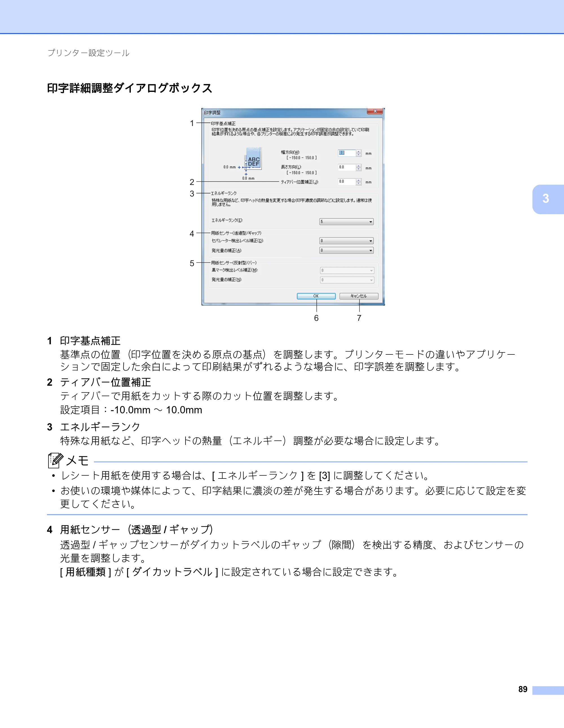Click the 用紙センサー（透過型 / ギャップ）item heading
This screenshot has width=564, height=728.
coord(137,529)
